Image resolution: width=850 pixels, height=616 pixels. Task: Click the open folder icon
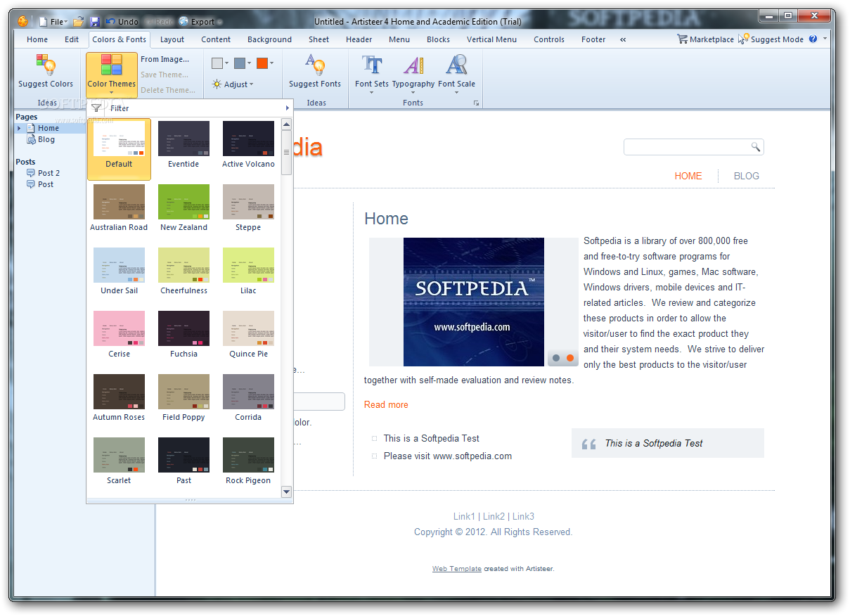[x=79, y=22]
